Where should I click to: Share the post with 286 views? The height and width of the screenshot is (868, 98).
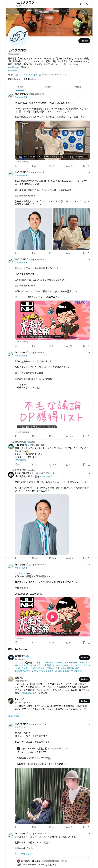tap(89, 436)
